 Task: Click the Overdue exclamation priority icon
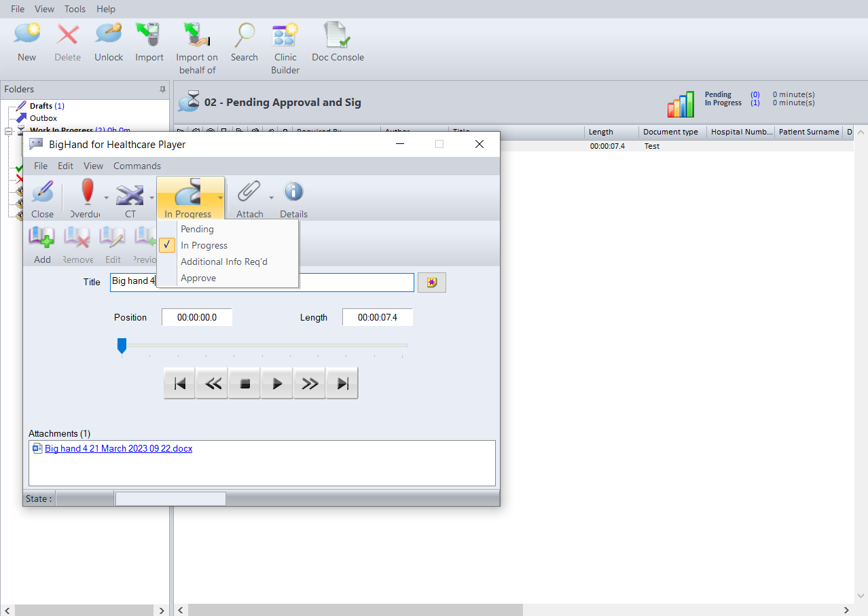(87, 192)
